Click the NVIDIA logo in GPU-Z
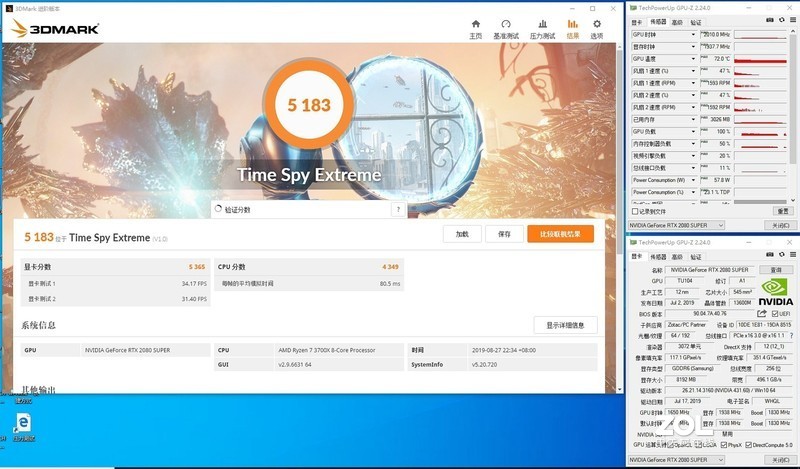The width and height of the screenshot is (800, 469). [776, 293]
